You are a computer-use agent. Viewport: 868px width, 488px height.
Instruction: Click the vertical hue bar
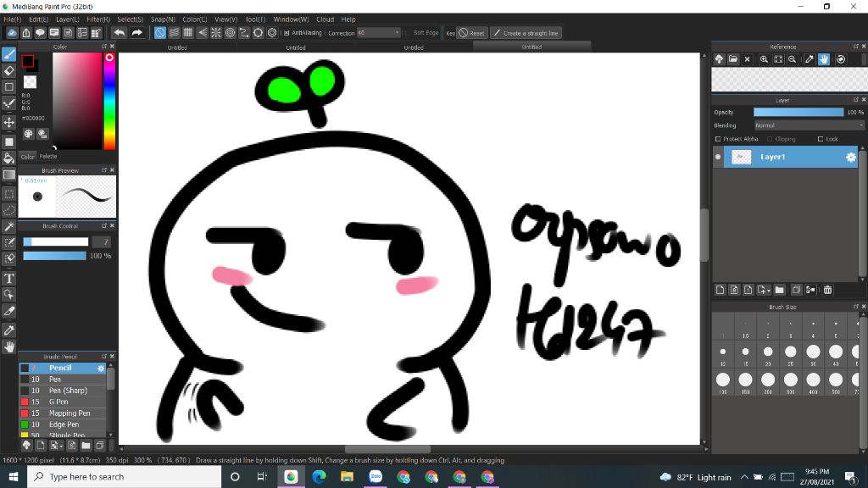point(109,102)
